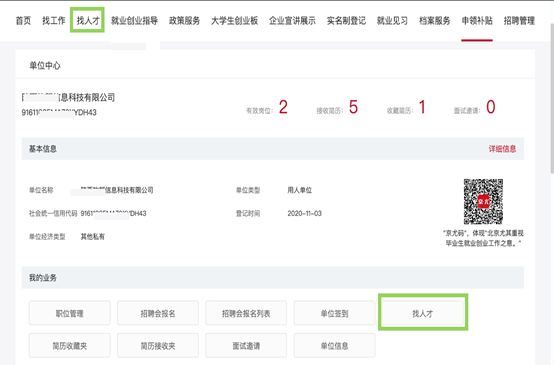Click the red 详细信息 link
The image size is (554, 365).
(x=502, y=149)
